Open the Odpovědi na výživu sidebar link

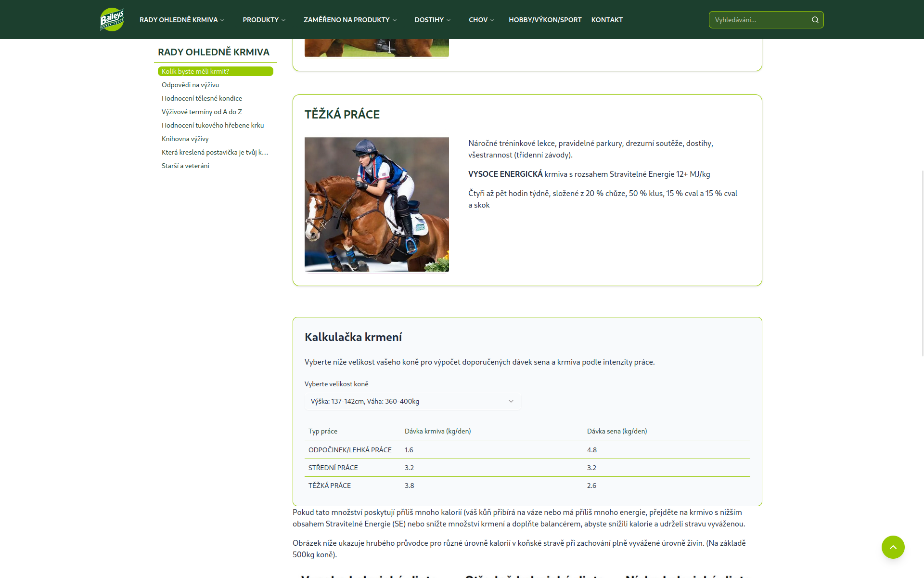(190, 84)
